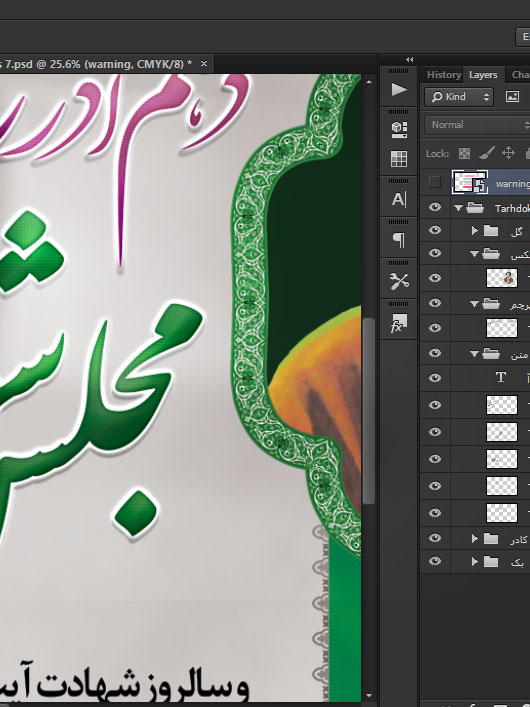
Task: Hide the گل group
Action: (435, 230)
